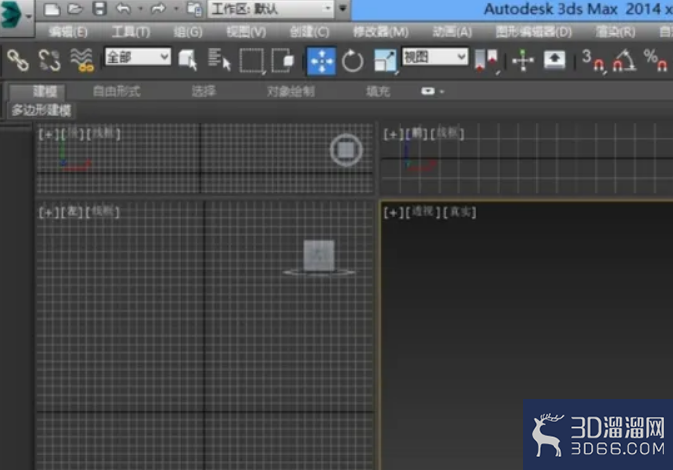Save the scene with the floppy icon
The height and width of the screenshot is (470, 673).
pyautogui.click(x=100, y=9)
